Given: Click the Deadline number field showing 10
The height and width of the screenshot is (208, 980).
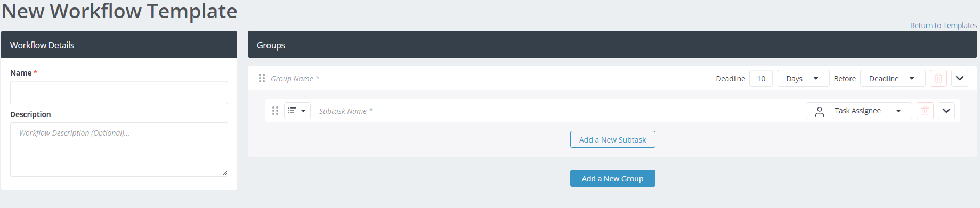Looking at the screenshot, I should [761, 78].
